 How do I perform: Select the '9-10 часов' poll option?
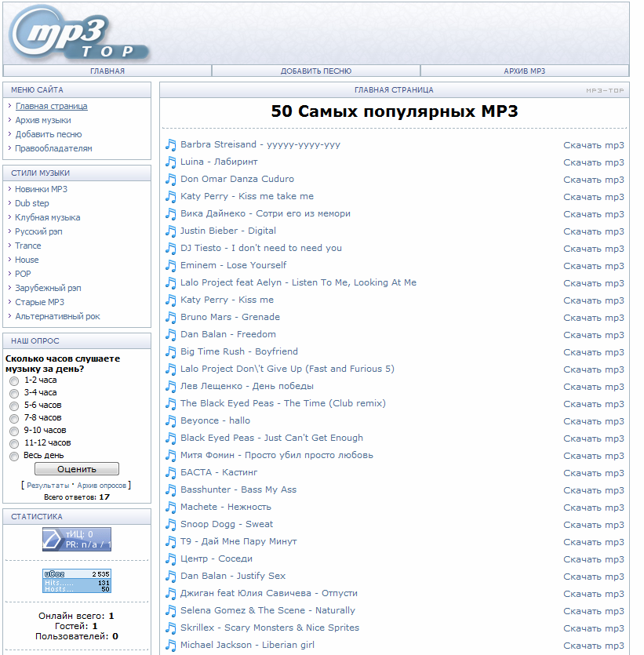[x=14, y=431]
